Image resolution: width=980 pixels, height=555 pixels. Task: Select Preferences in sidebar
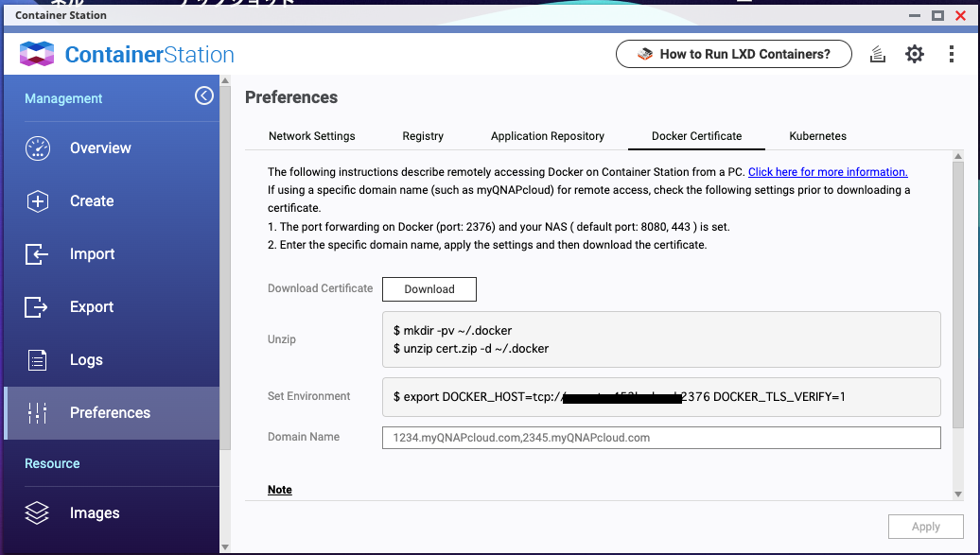[x=112, y=412]
